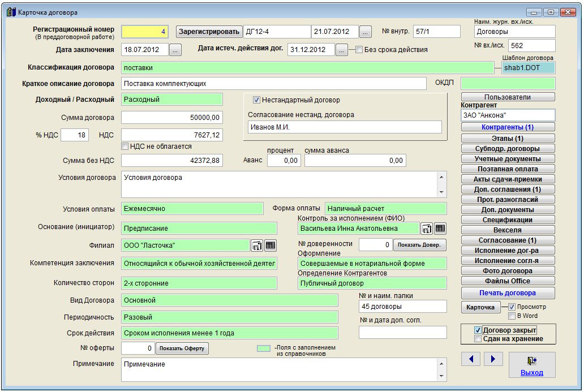Click into the Сумма договора field
Screen dimensions: 584x392
coord(172,118)
